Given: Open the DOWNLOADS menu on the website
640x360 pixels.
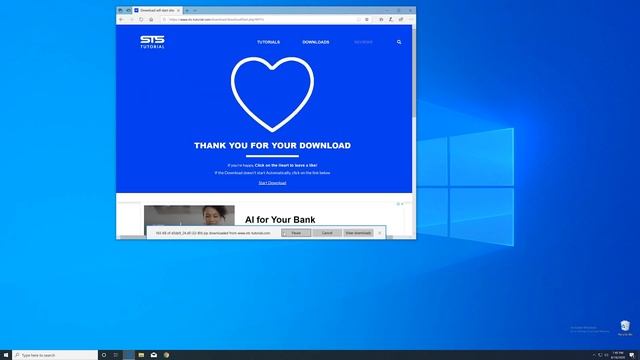Looking at the screenshot, I should (316, 42).
